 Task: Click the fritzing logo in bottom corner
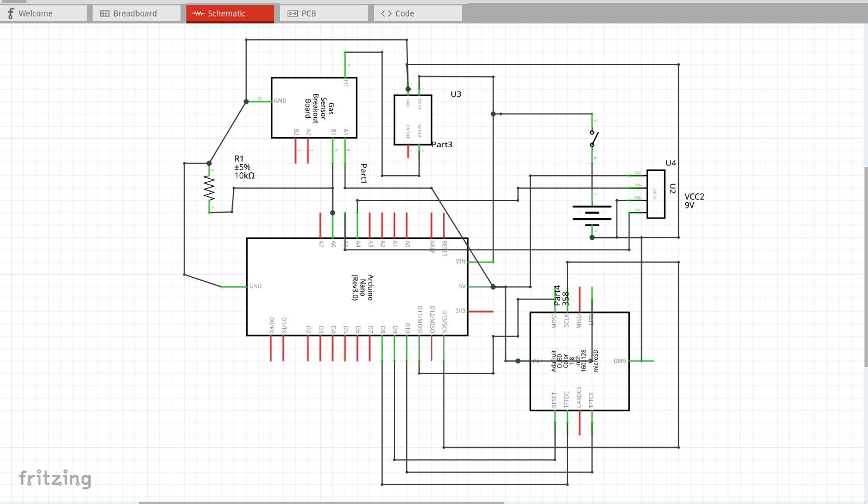tap(56, 479)
